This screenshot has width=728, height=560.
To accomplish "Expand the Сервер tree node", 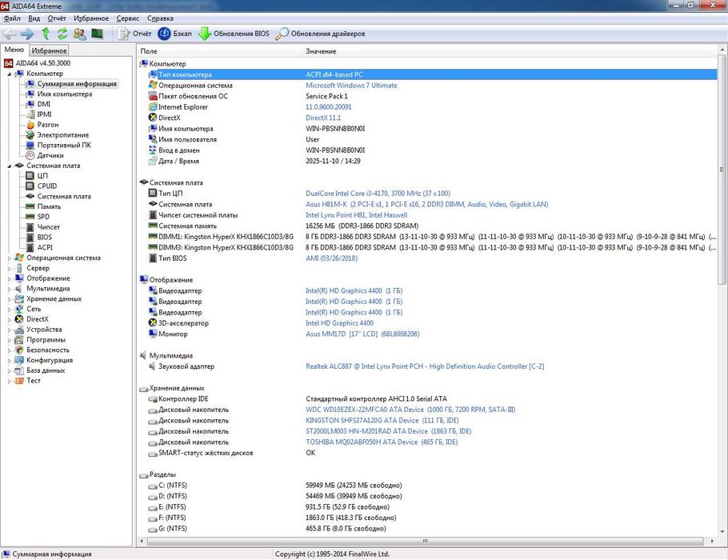I will click(9, 268).
